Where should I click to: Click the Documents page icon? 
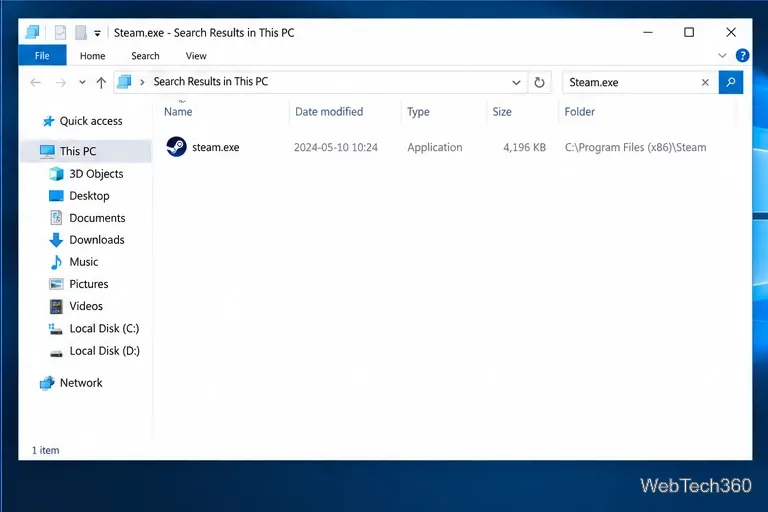point(56,218)
